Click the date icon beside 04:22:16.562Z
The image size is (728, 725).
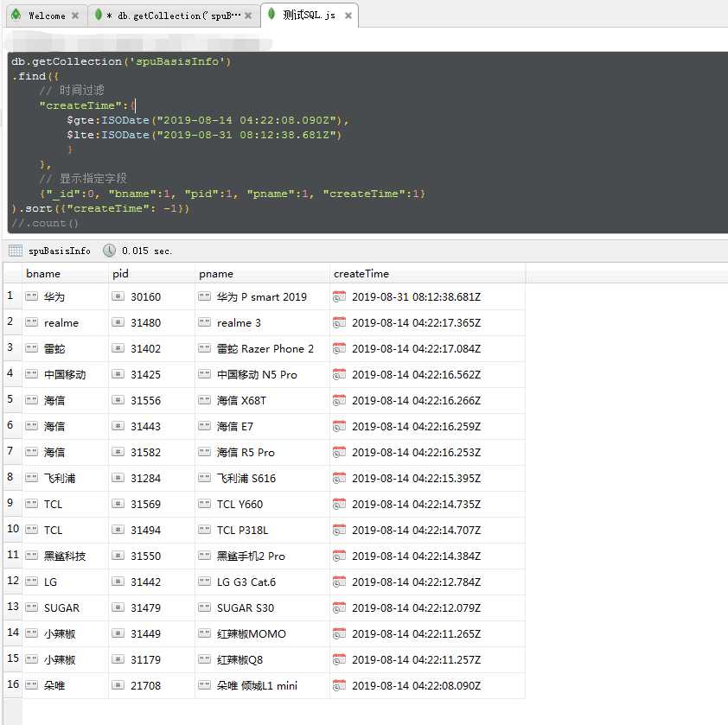[340, 374]
